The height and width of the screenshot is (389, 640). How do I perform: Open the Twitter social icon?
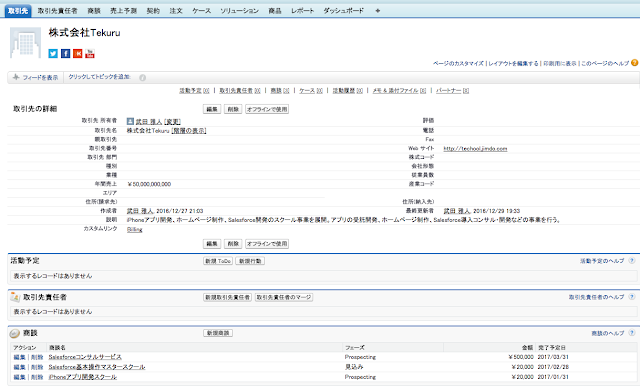pos(53,53)
